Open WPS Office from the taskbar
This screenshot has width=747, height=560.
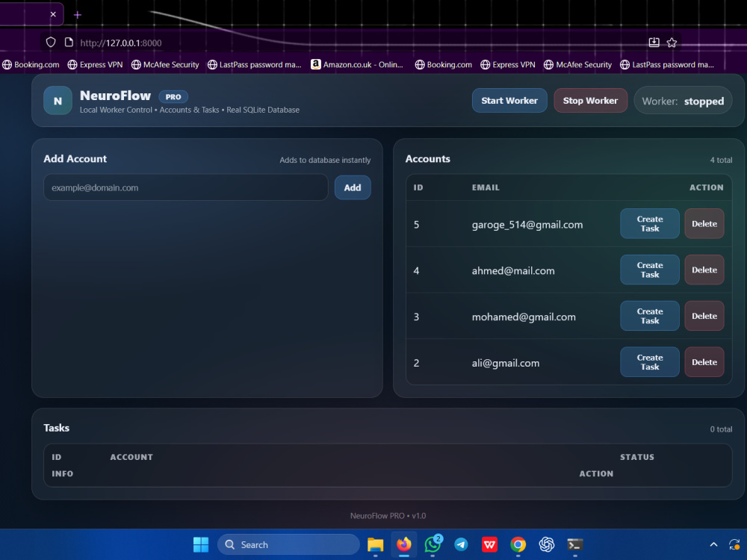click(x=490, y=544)
